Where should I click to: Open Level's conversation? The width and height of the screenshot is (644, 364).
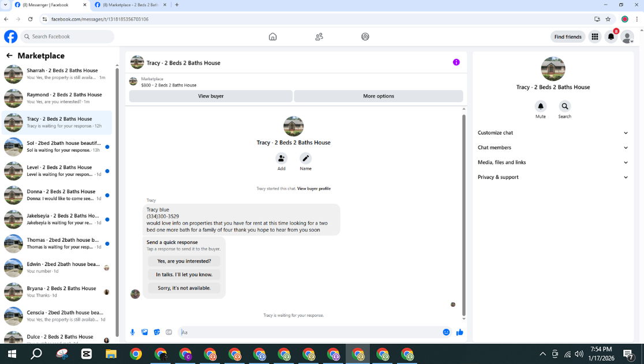[x=57, y=171]
